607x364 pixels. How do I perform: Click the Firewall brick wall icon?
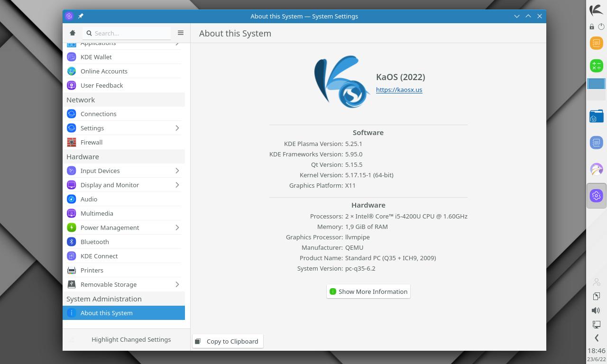tap(72, 142)
